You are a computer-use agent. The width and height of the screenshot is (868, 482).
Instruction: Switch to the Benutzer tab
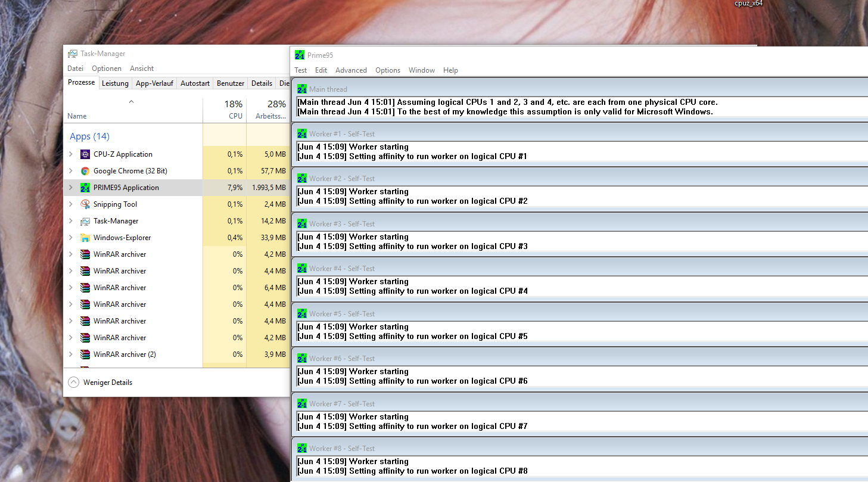click(x=231, y=83)
